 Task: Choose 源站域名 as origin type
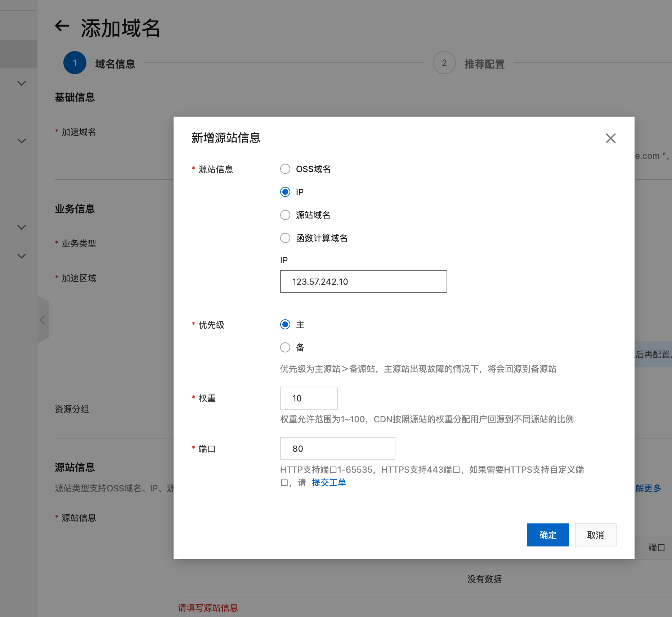285,215
